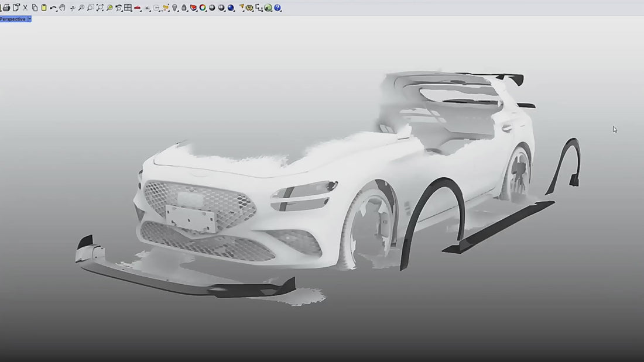Click the Undo arrow icon

pos(53,8)
